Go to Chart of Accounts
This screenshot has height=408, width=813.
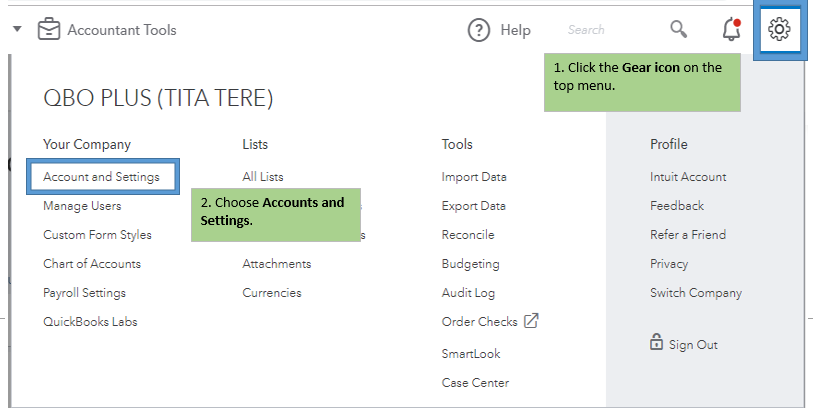pos(92,264)
